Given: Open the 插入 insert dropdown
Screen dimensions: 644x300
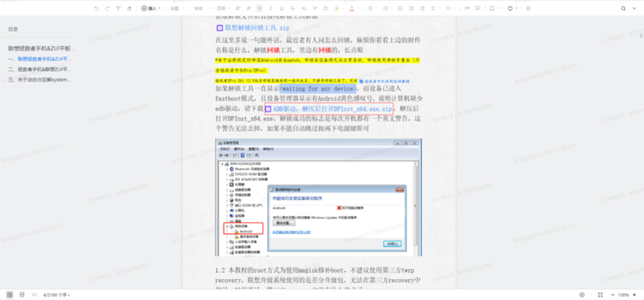Looking at the screenshot, I should coord(150,8).
